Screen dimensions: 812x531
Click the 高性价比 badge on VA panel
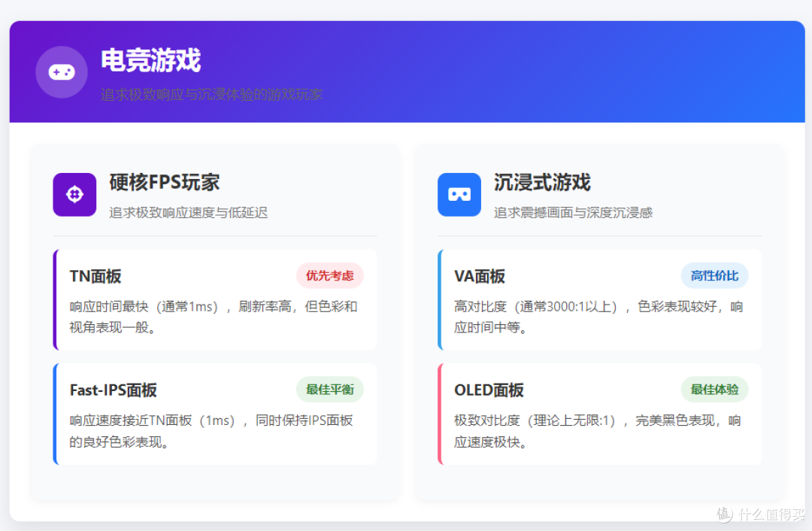(715, 275)
